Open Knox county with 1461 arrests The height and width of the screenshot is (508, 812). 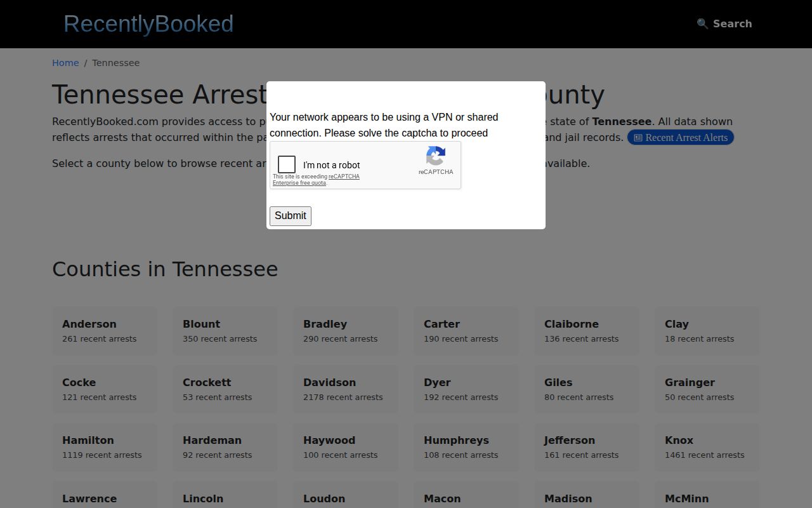[707, 447]
